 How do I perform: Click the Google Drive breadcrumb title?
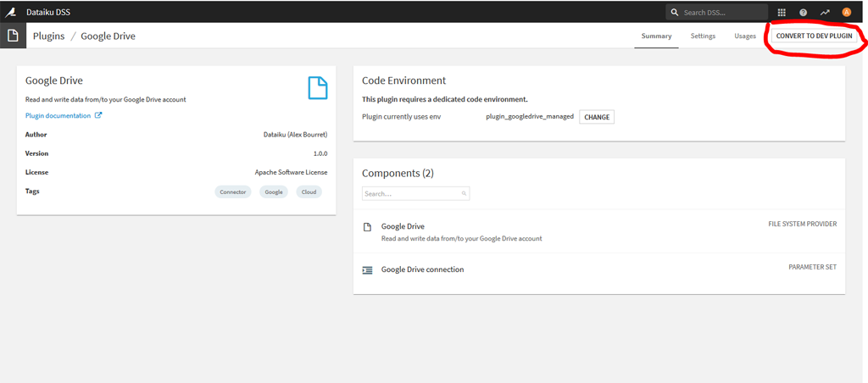(108, 36)
